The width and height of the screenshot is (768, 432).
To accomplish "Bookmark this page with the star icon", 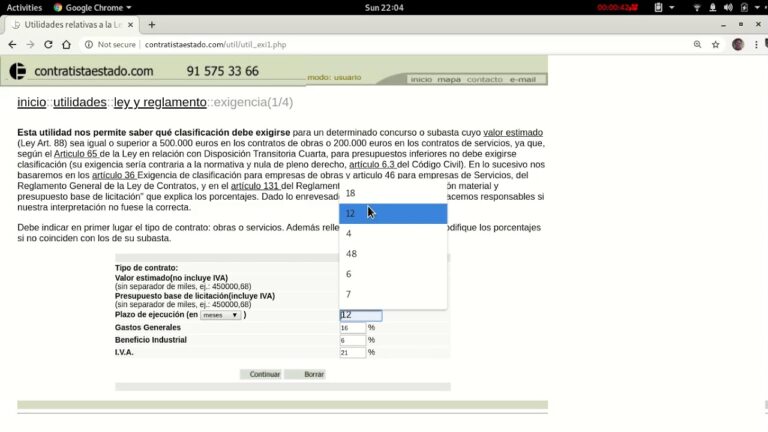I will point(716,45).
